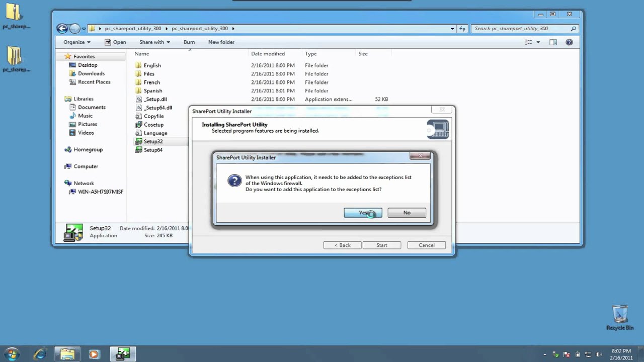Open the Windows Start menu
The height and width of the screenshot is (362, 644).
point(11,354)
